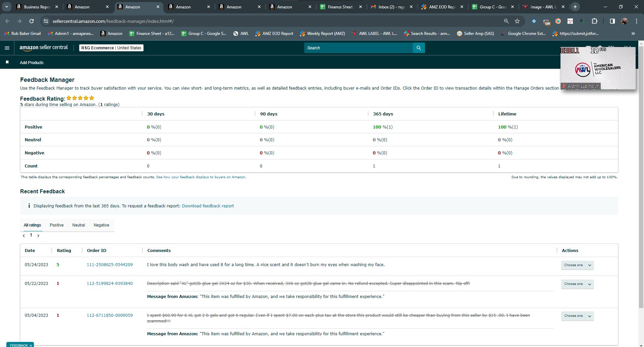Click the amazon seller central logo

[x=44, y=48]
